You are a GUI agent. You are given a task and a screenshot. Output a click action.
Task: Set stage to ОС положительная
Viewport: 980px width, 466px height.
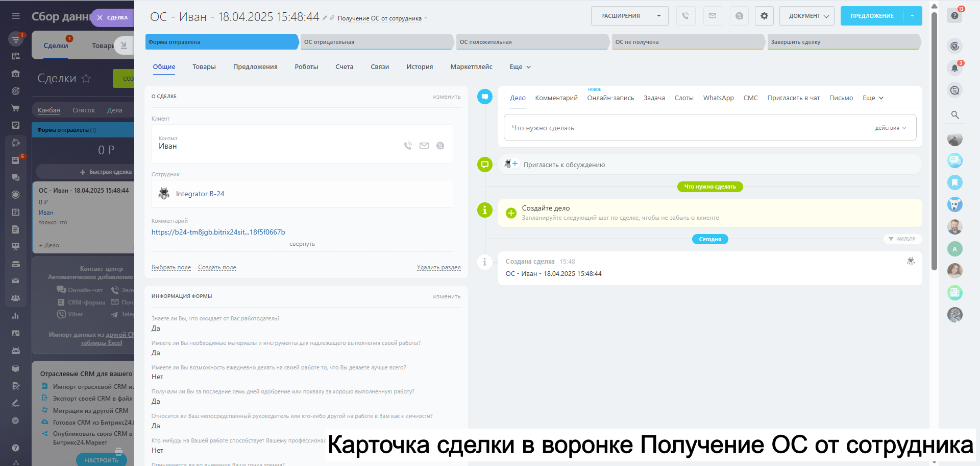(x=531, y=42)
